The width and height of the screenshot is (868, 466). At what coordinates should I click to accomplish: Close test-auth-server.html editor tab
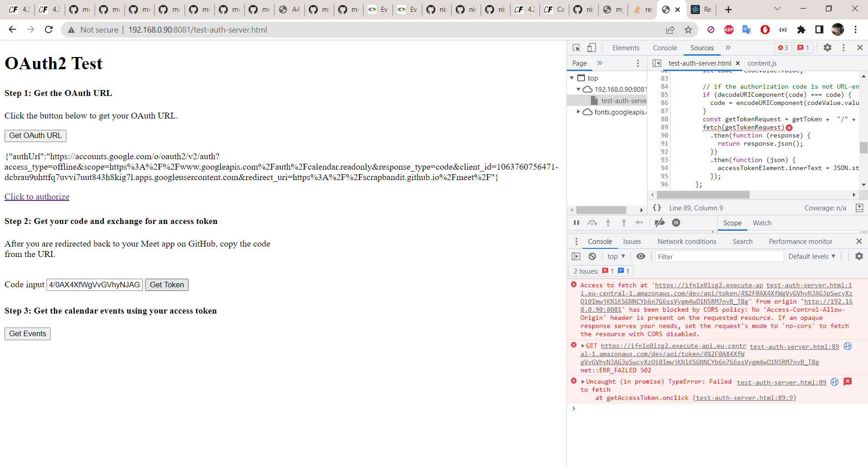click(738, 63)
